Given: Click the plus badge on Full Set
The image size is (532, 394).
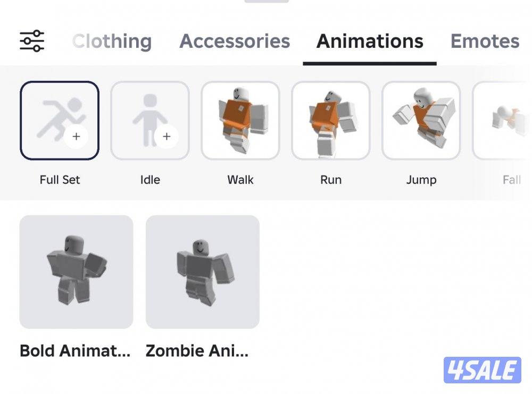Looking at the screenshot, I should click(76, 136).
